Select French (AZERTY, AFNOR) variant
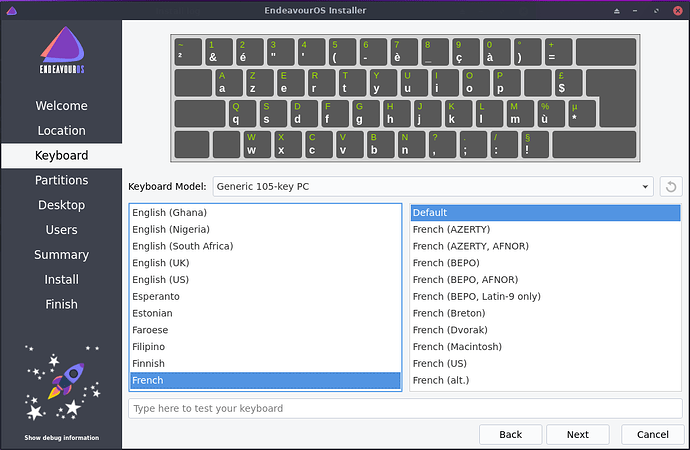The height and width of the screenshot is (450, 690). 545,246
